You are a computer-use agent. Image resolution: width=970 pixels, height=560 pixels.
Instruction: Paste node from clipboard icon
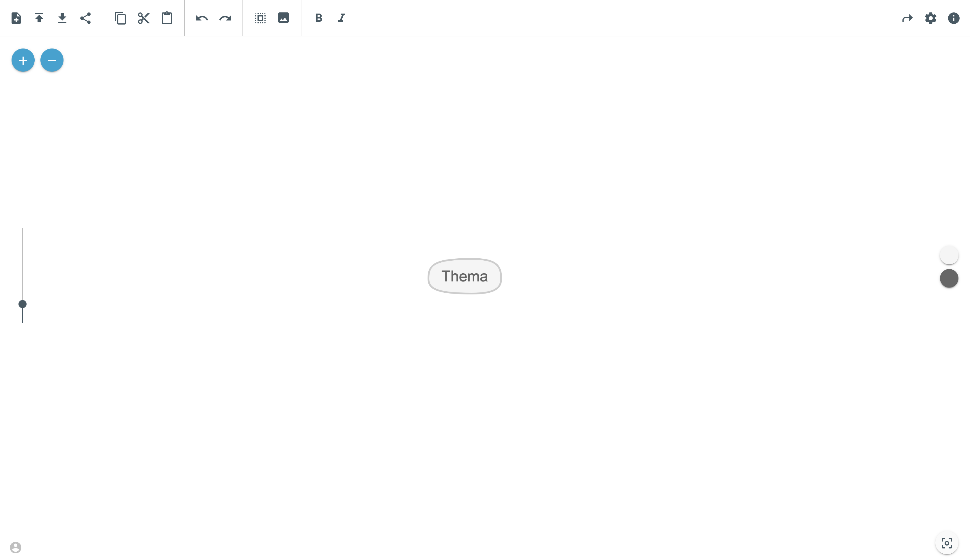(x=167, y=18)
